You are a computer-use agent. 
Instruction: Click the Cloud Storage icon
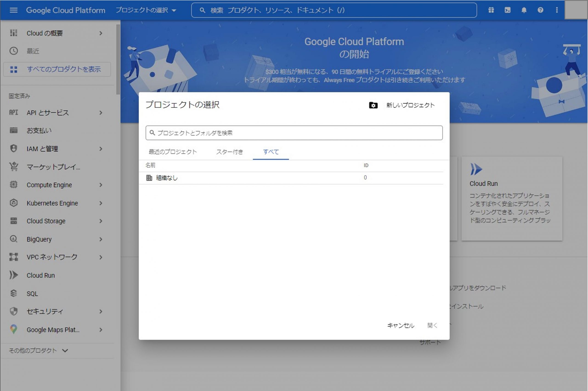point(14,221)
